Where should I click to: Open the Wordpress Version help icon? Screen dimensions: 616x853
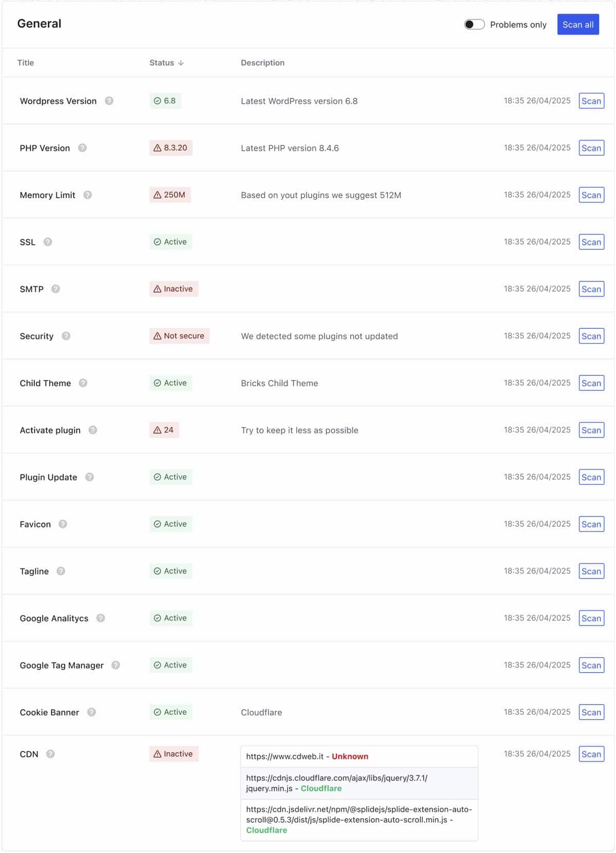click(109, 101)
